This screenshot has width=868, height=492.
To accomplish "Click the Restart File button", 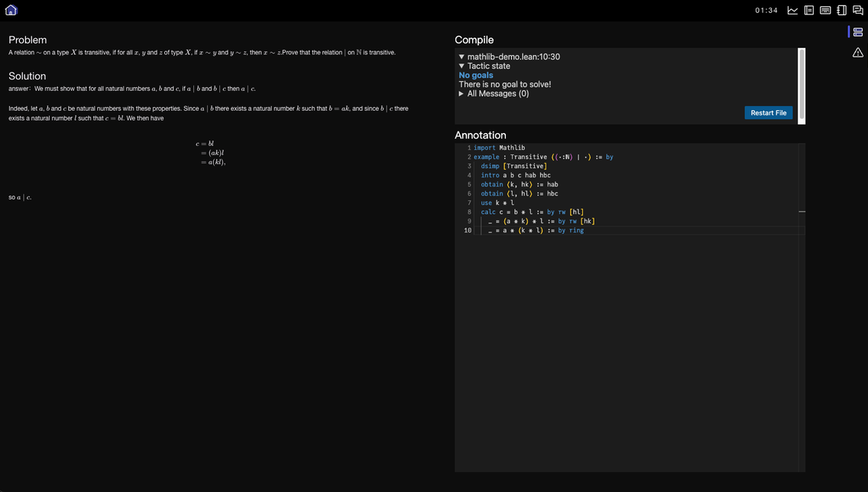I will click(x=768, y=112).
